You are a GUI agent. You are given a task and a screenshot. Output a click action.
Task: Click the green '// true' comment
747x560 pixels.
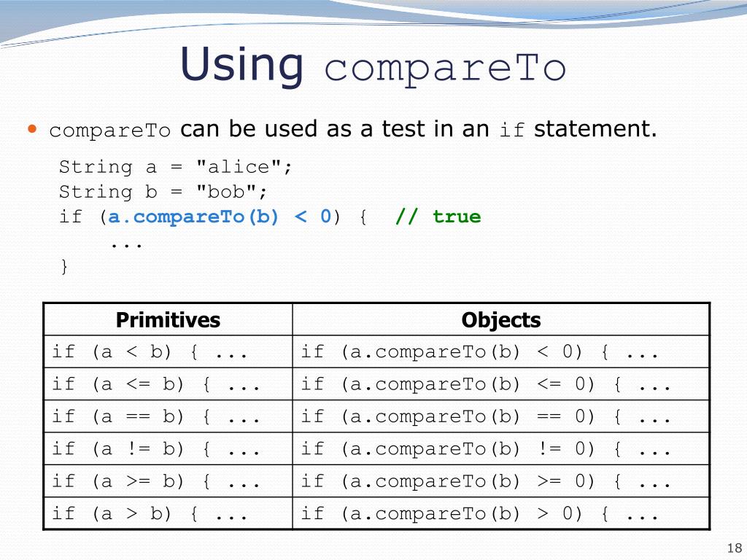[438, 217]
